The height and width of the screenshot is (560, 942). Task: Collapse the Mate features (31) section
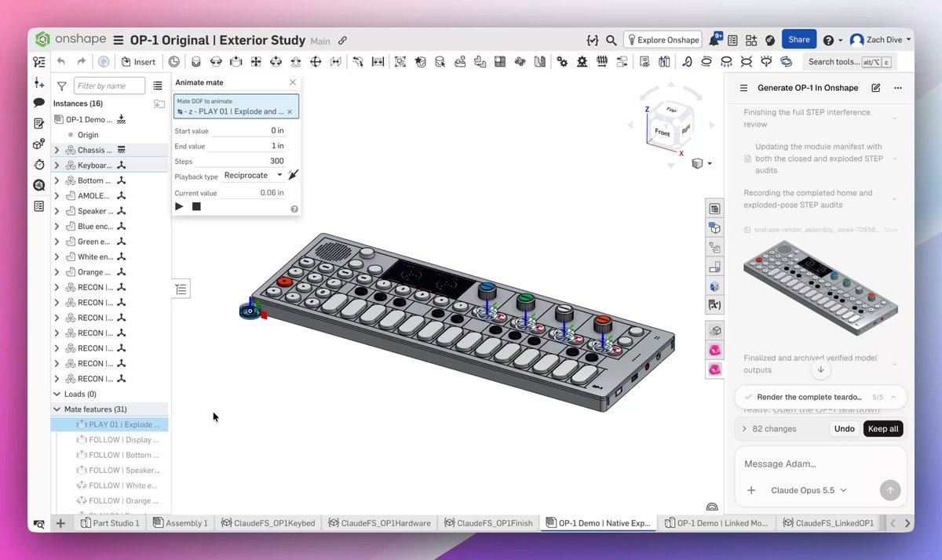57,409
